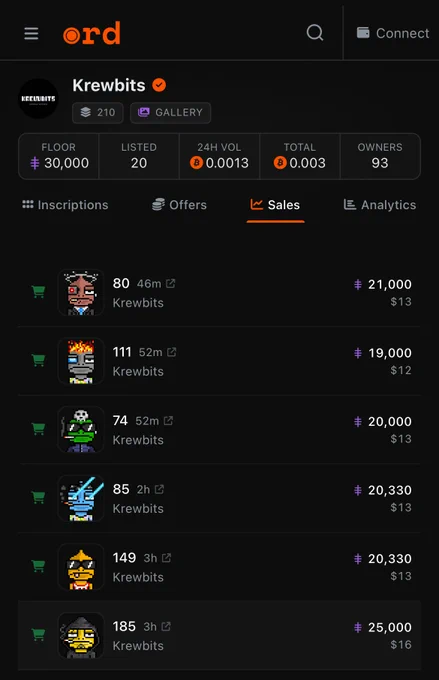Open the green frog thumbnail for item 74
This screenshot has width=439, height=680.
click(x=81, y=429)
